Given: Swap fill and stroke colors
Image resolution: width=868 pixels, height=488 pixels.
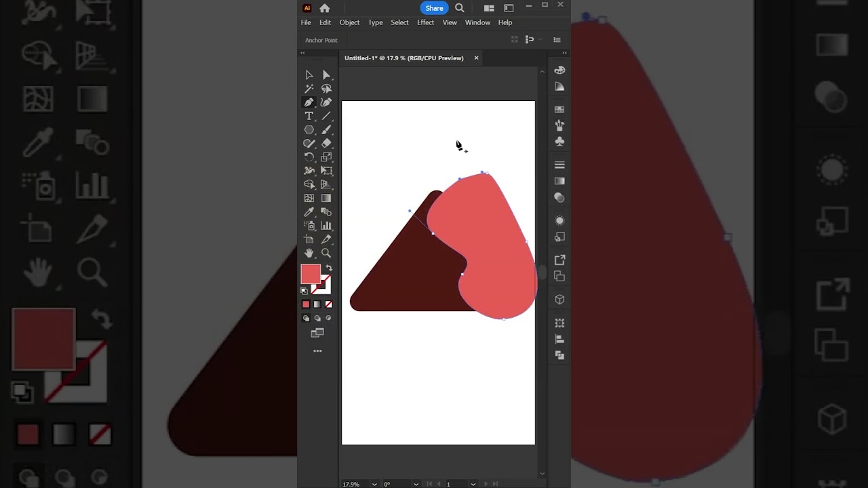Looking at the screenshot, I should pyautogui.click(x=329, y=268).
